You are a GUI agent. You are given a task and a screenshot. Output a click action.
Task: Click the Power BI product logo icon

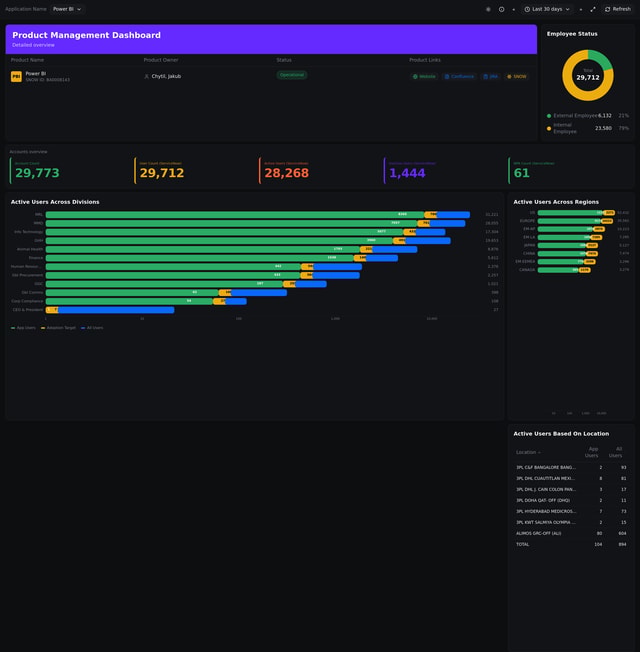click(x=16, y=76)
